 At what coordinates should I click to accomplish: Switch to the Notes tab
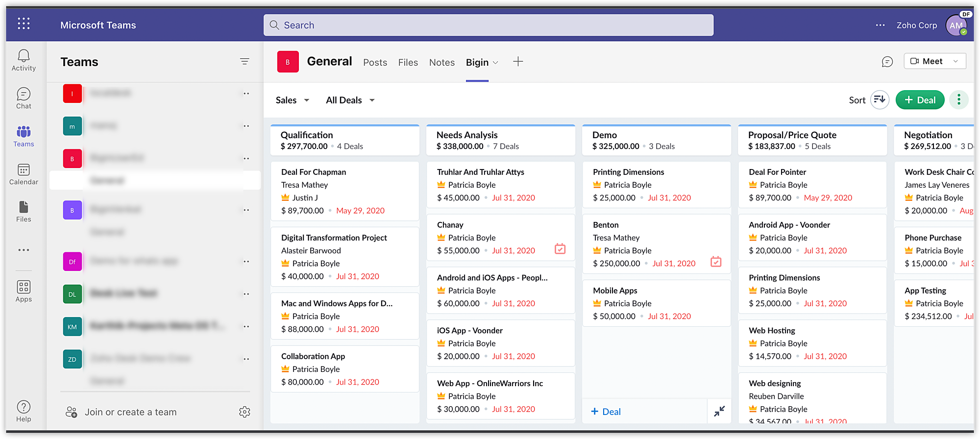(441, 63)
